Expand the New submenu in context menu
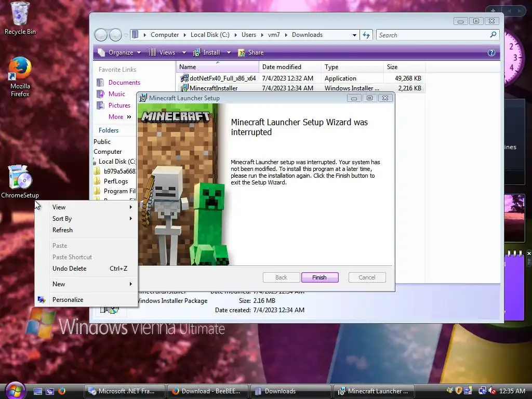Viewport: 532px width, 399px height. point(92,284)
